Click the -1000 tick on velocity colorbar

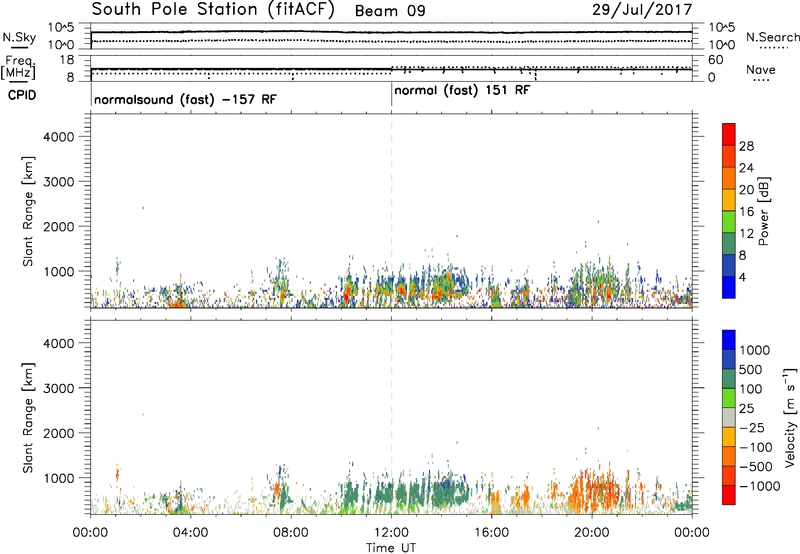pyautogui.click(x=760, y=486)
